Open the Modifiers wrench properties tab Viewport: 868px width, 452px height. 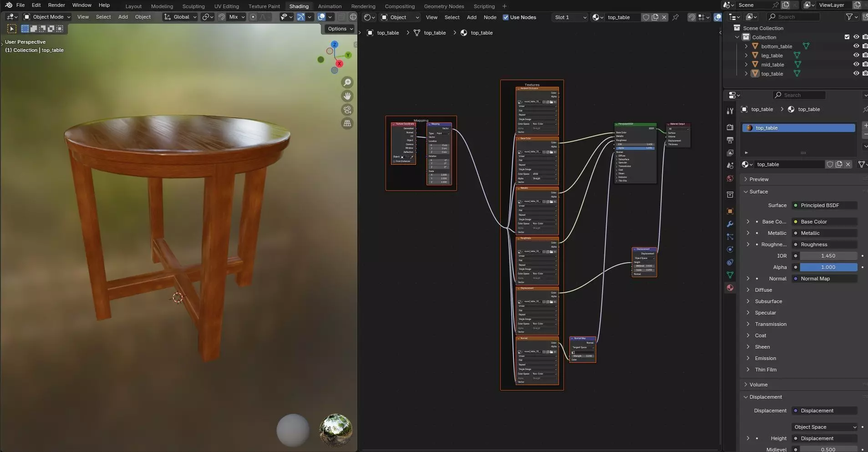730,224
